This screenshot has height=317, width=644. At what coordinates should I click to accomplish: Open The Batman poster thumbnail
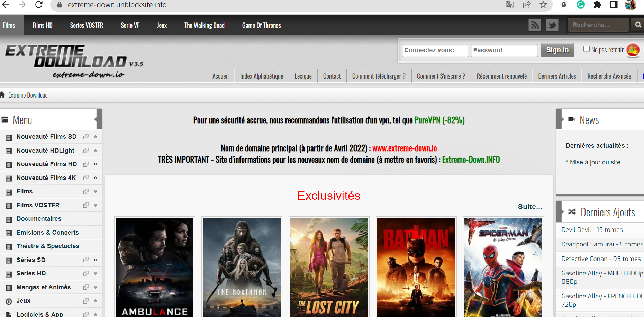tap(416, 267)
